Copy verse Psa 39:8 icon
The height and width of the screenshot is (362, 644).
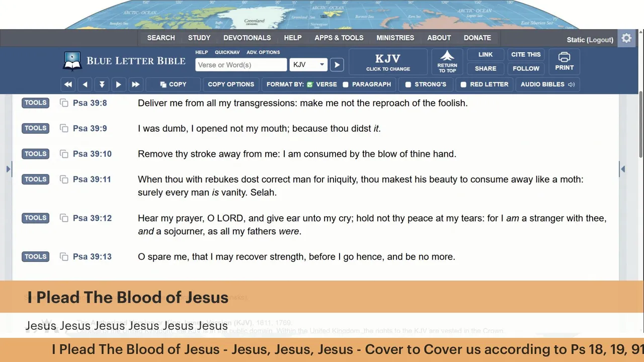[64, 103]
